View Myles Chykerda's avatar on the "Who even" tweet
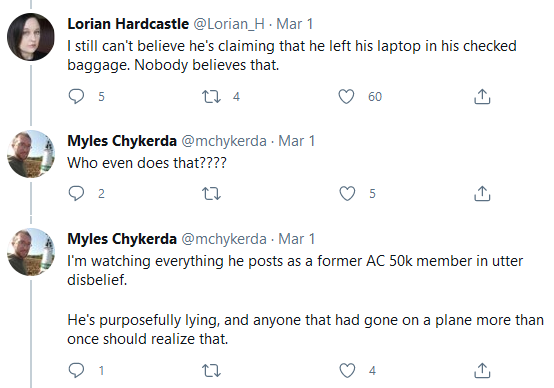 (31, 154)
